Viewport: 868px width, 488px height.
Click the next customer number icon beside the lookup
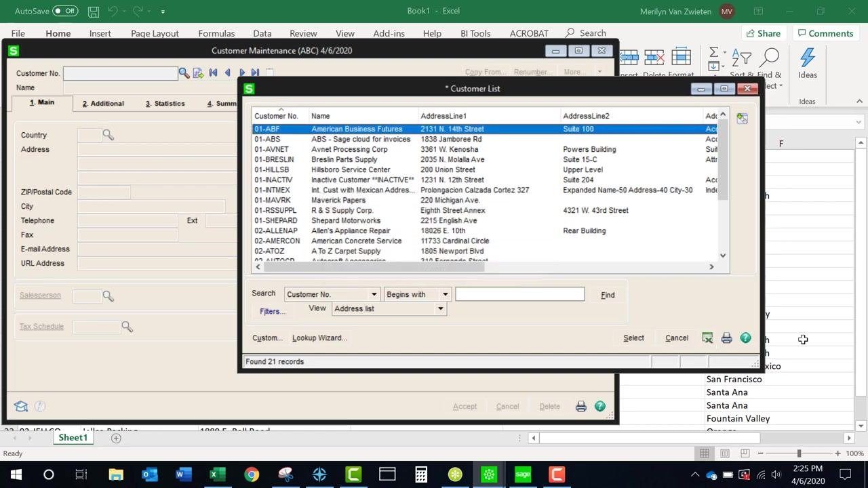pyautogui.click(x=198, y=73)
